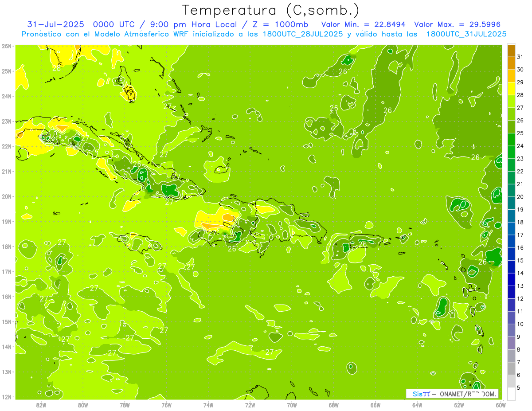Click the 82W longitude axis label
532x411 pixels.
pyautogui.click(x=41, y=405)
